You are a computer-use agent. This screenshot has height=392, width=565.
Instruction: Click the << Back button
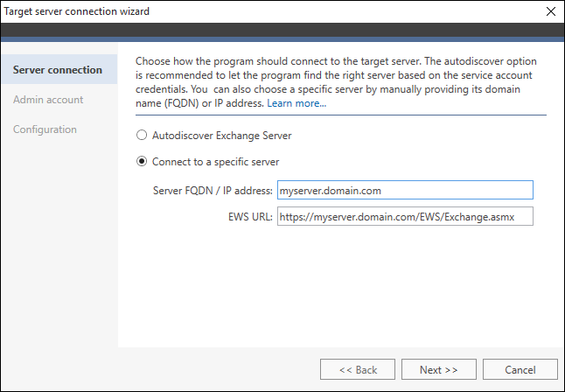tap(358, 369)
